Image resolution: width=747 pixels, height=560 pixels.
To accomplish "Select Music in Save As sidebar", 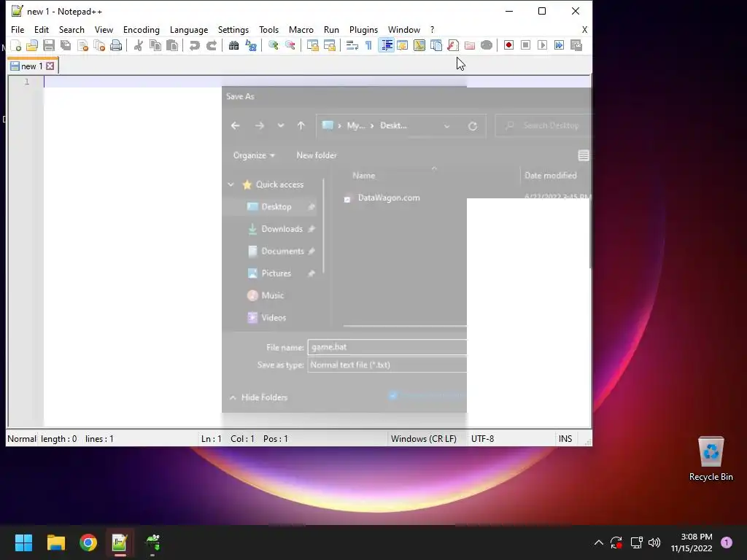I will 266,295.
